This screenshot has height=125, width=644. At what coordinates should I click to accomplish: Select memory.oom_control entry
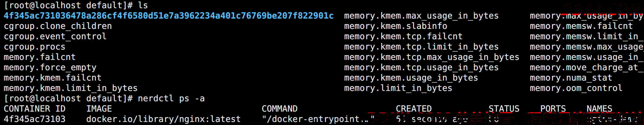(576, 88)
